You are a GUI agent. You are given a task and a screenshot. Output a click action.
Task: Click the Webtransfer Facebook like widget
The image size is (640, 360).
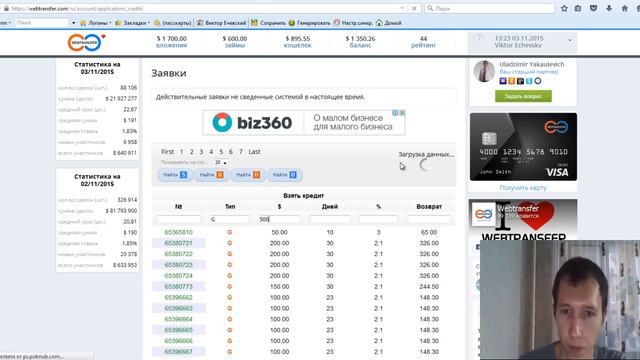[x=523, y=220]
